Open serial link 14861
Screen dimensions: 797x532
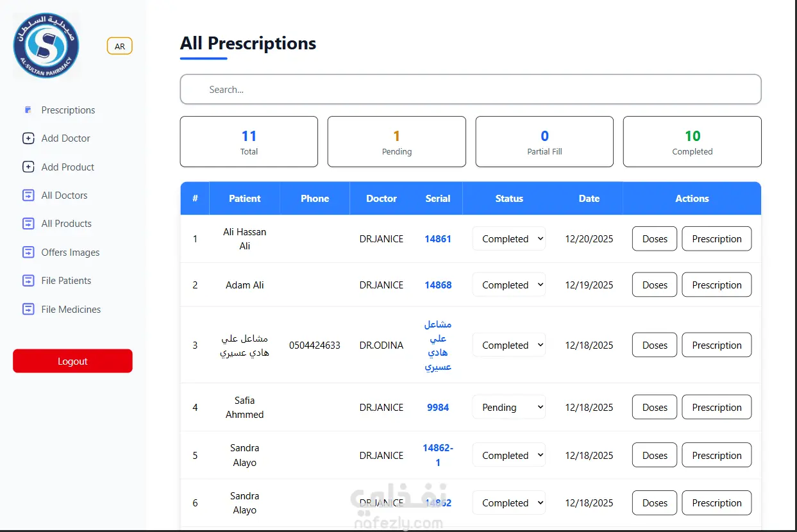click(x=438, y=239)
